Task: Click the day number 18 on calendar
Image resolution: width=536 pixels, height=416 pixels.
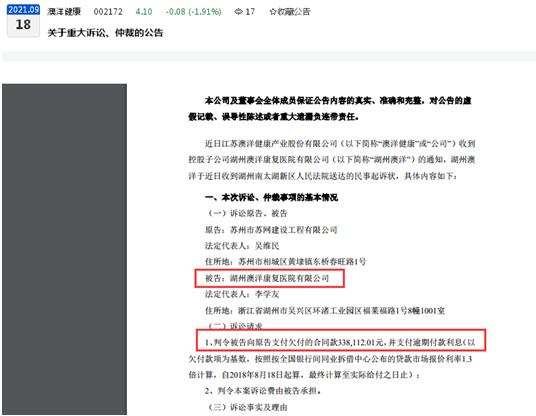Action: tap(23, 25)
